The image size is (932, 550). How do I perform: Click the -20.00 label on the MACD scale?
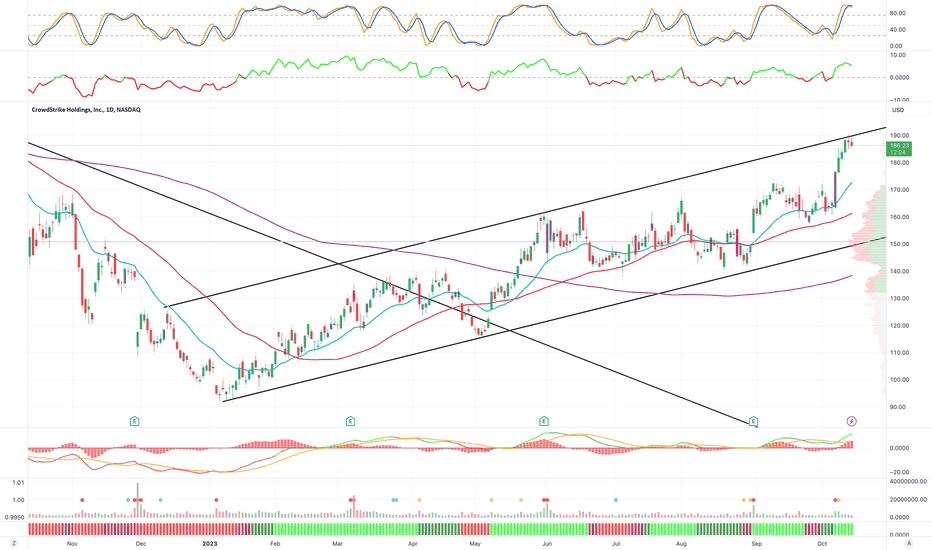coord(899,473)
